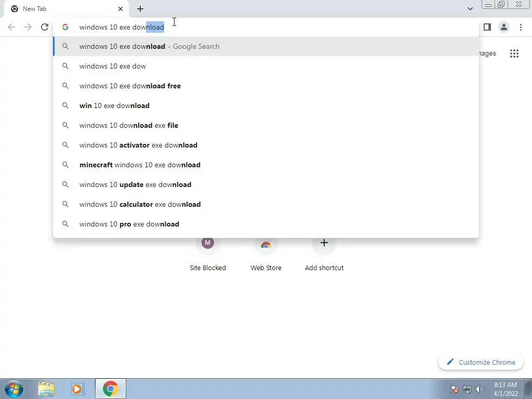Open the tab search dropdown chevron

(x=470, y=9)
